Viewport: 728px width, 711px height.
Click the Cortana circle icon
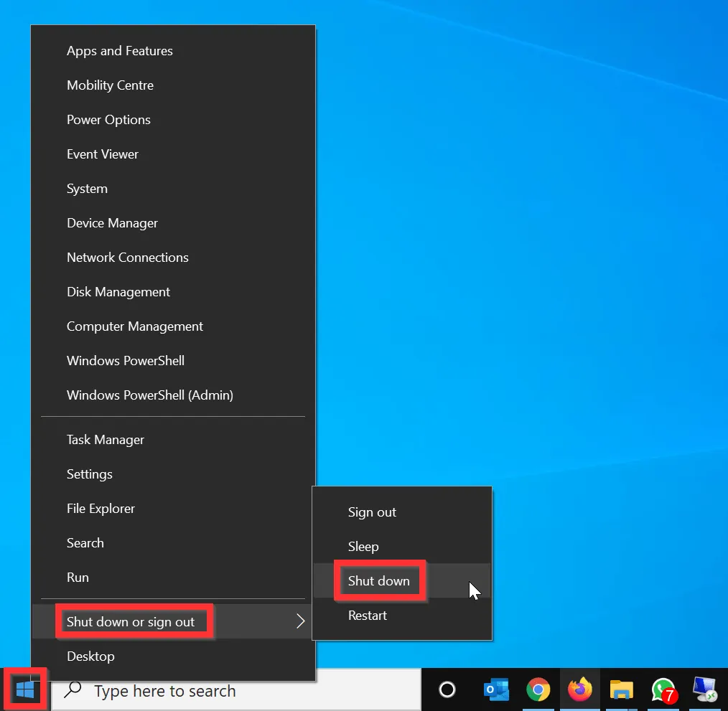coord(447,690)
